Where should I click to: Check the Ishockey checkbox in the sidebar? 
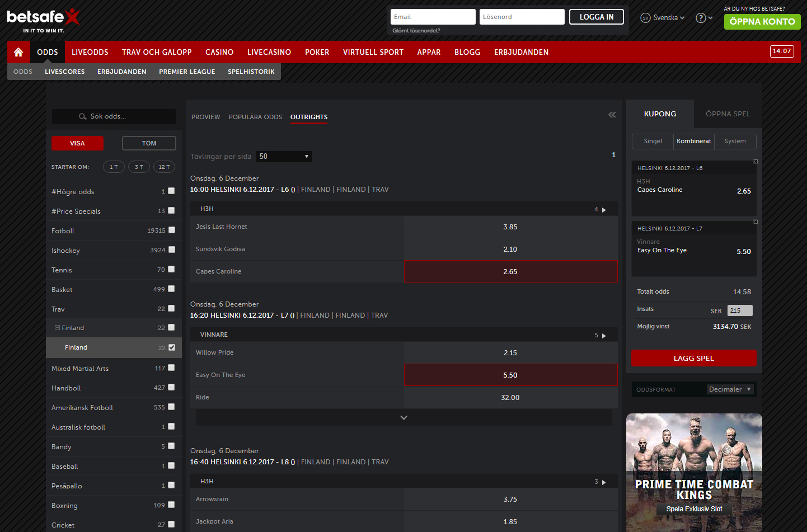[x=171, y=249]
